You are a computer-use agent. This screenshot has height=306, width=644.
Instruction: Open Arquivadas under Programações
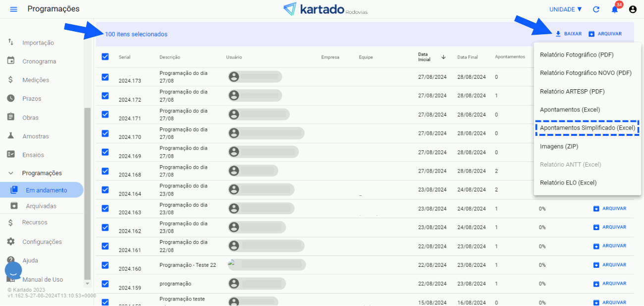click(x=42, y=206)
